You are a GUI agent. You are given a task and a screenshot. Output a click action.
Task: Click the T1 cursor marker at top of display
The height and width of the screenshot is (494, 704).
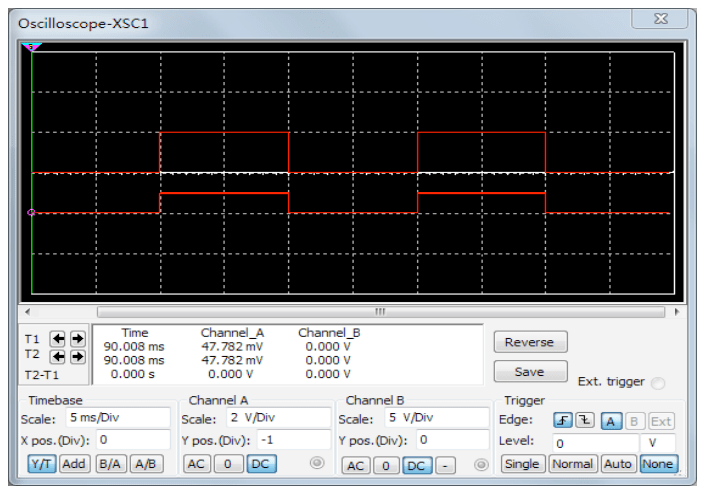click(x=31, y=47)
